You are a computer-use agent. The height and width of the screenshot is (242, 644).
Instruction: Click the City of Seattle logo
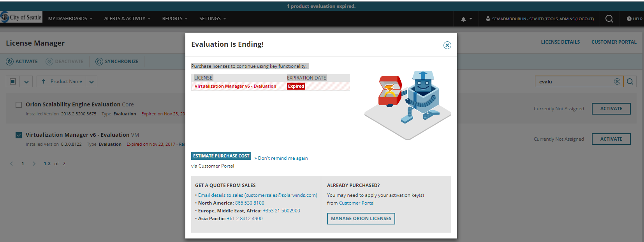[x=21, y=17]
